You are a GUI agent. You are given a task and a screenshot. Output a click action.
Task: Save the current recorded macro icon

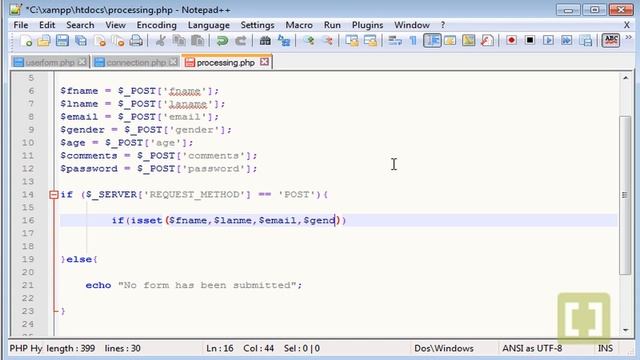[x=585, y=41]
